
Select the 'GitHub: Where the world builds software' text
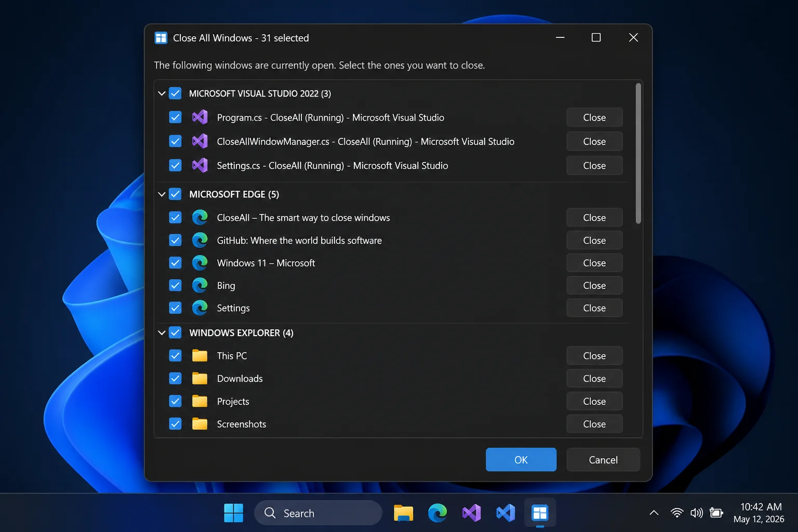[x=299, y=240]
